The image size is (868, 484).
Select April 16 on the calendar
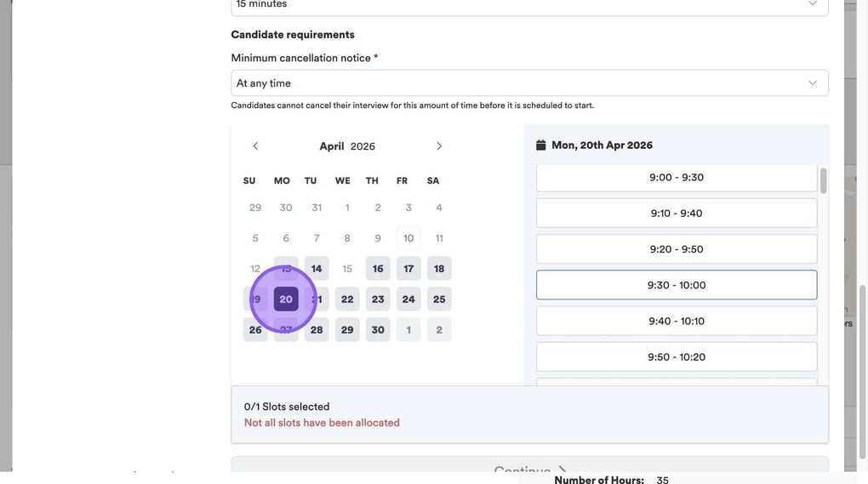(x=378, y=269)
